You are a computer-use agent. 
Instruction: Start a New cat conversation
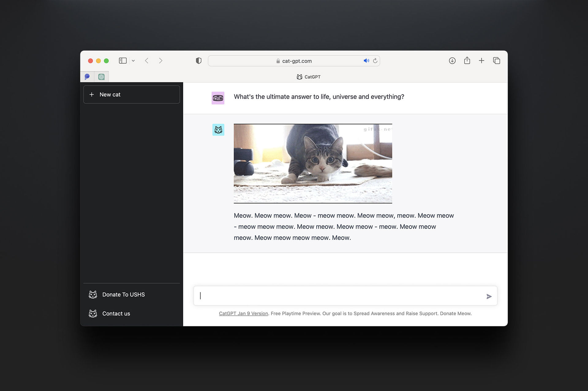click(x=131, y=94)
